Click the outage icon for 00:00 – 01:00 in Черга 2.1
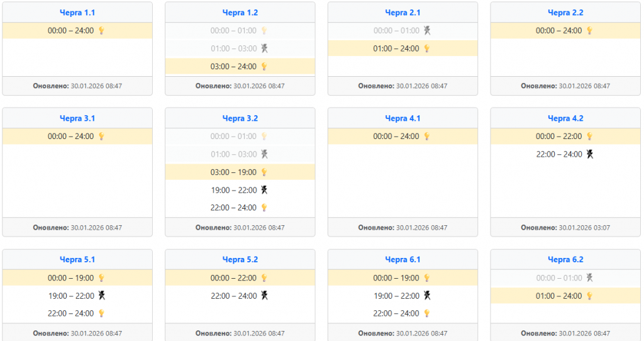This screenshot has height=341, width=644. click(427, 31)
